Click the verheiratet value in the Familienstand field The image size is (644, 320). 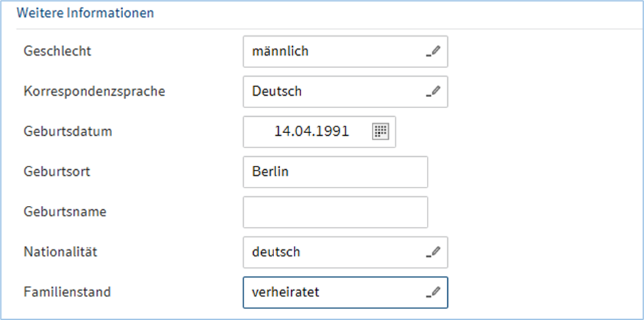pos(285,292)
